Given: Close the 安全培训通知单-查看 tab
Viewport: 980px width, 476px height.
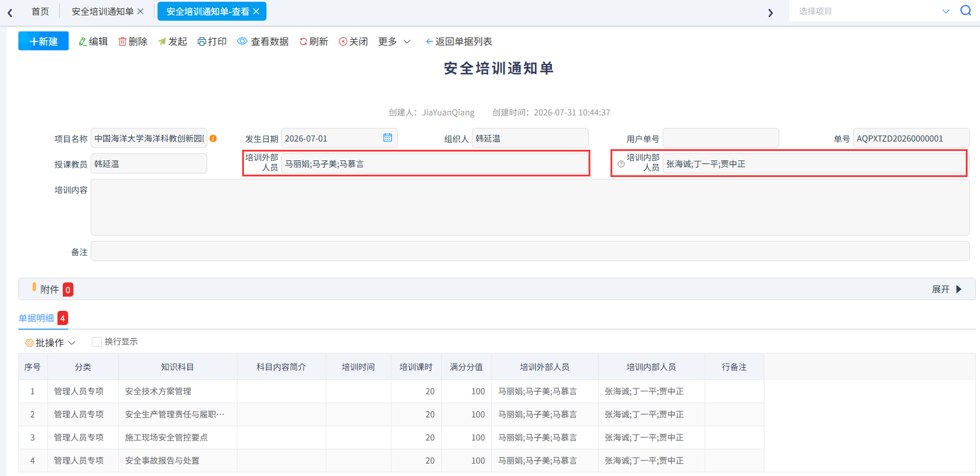Looking at the screenshot, I should tap(256, 11).
